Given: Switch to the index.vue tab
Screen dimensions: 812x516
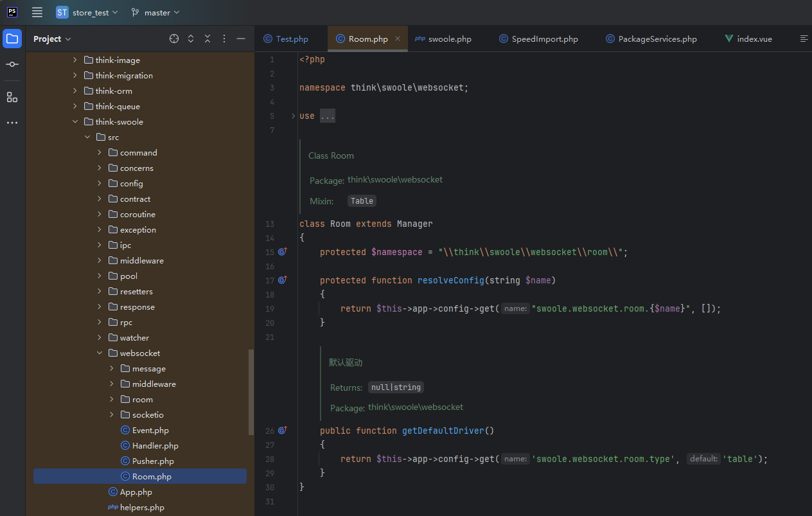Looking at the screenshot, I should point(748,39).
